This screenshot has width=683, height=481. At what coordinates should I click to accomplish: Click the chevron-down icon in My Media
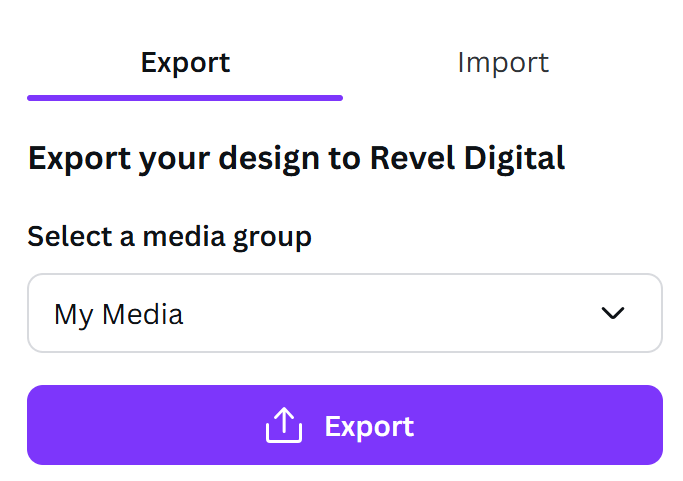612,313
